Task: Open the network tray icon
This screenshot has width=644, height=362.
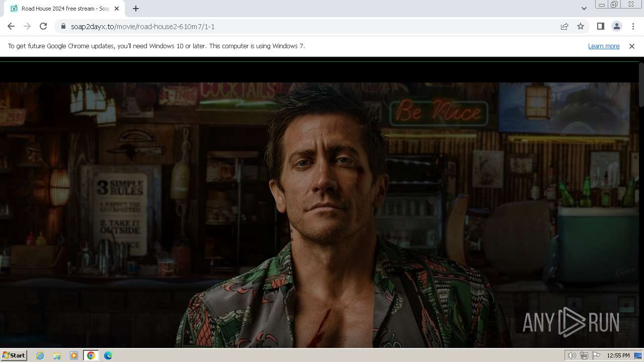Action: (x=584, y=355)
